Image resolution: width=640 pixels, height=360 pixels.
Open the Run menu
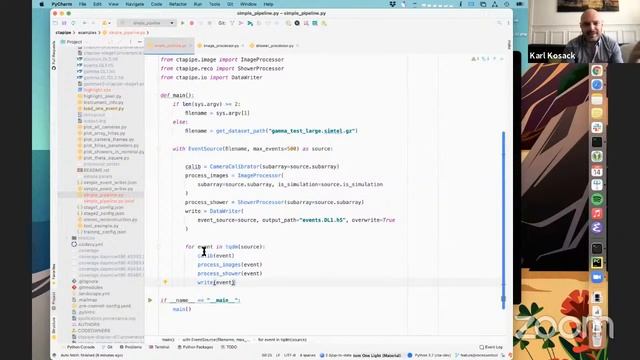198,4
